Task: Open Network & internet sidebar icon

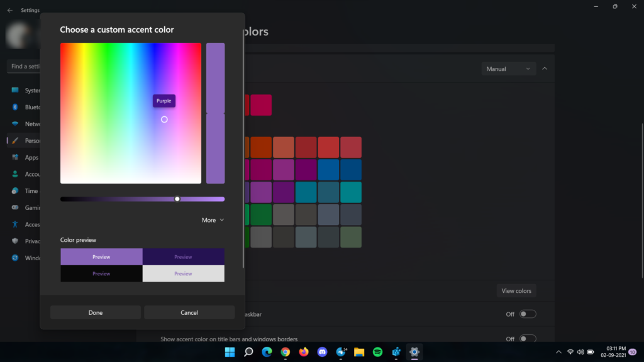Action: click(x=15, y=124)
